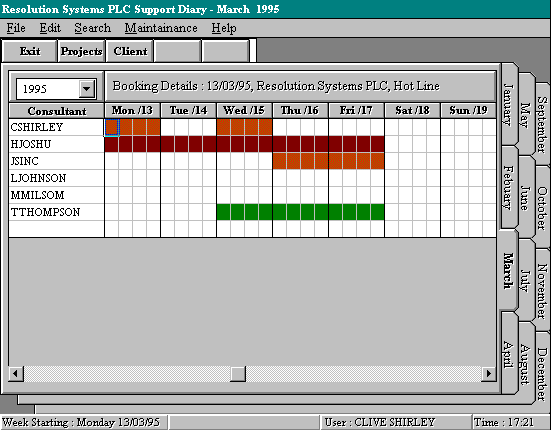The height and width of the screenshot is (430, 551).
Task: Click the Tue /14 column header
Action: (x=188, y=111)
